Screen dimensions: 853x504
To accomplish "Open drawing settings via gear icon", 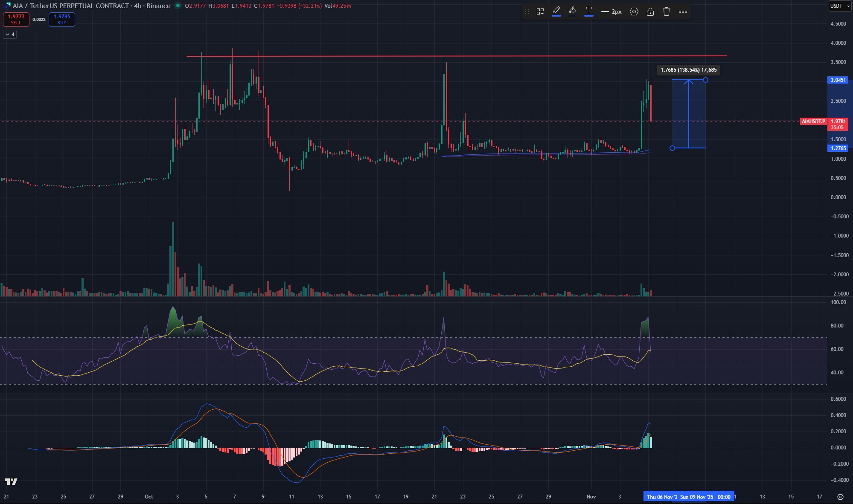I will (x=634, y=12).
